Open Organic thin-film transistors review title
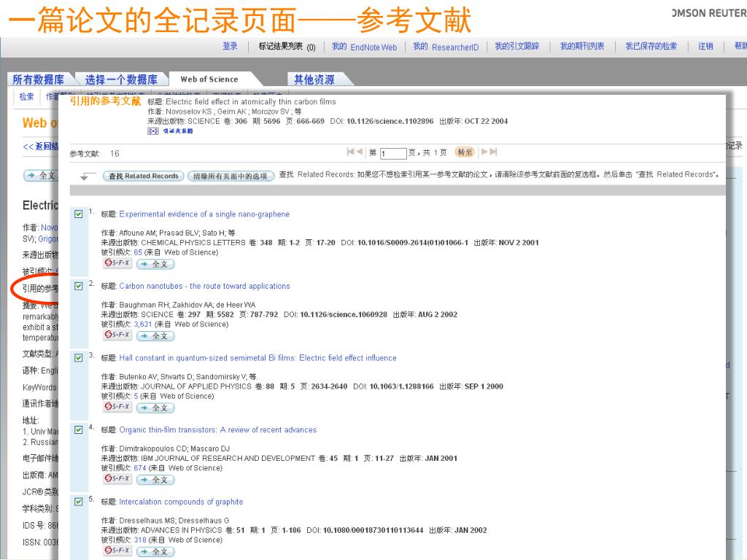 217,430
